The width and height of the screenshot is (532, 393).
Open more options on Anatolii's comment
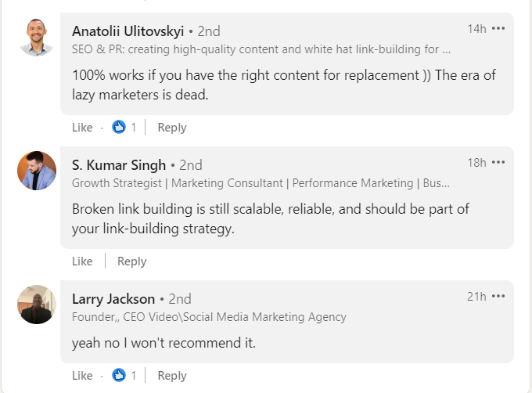498,28
